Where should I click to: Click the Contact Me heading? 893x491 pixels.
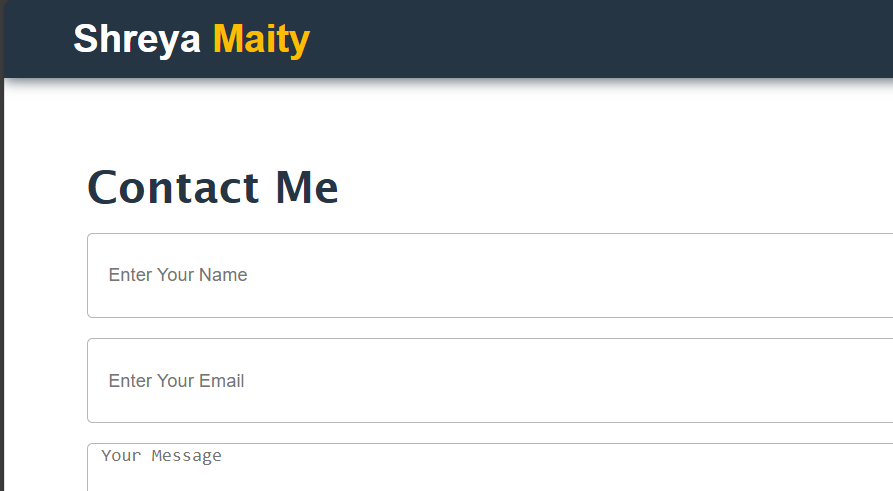[x=213, y=188]
